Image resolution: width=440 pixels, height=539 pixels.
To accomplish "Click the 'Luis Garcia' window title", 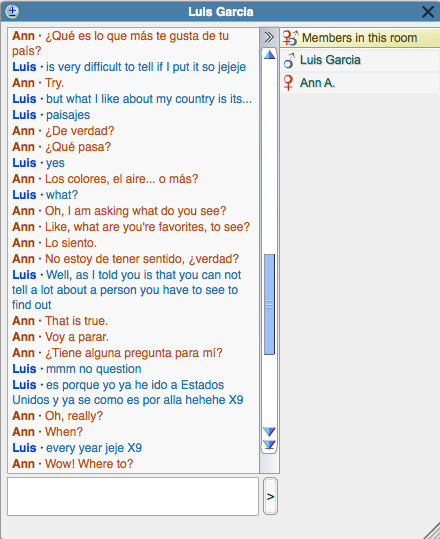I will (x=221, y=12).
